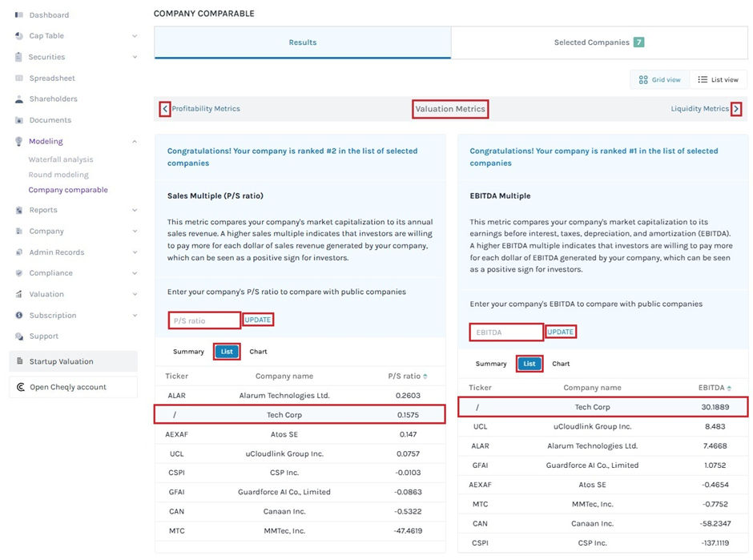Click the Documents icon in sidebar
The height and width of the screenshot is (560, 753).
pyautogui.click(x=19, y=120)
